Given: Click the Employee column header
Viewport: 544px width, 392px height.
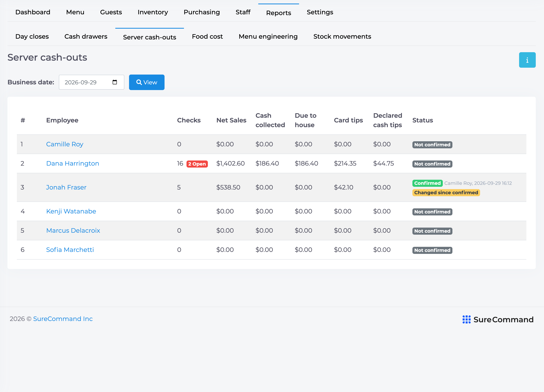Looking at the screenshot, I should click(x=62, y=120).
